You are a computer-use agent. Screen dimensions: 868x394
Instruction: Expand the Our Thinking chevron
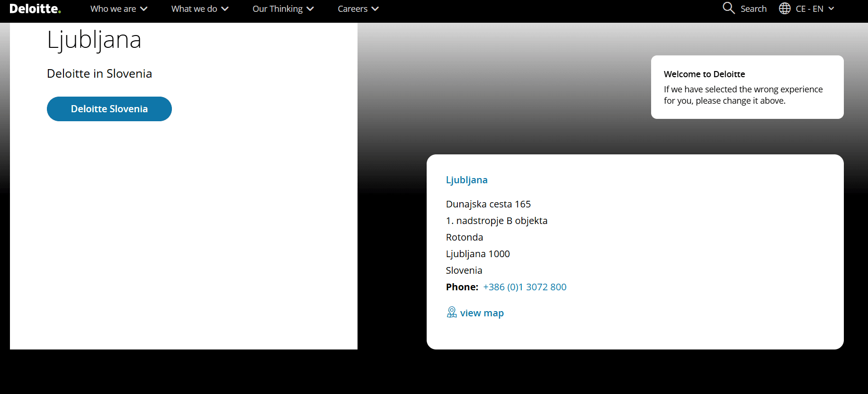310,9
